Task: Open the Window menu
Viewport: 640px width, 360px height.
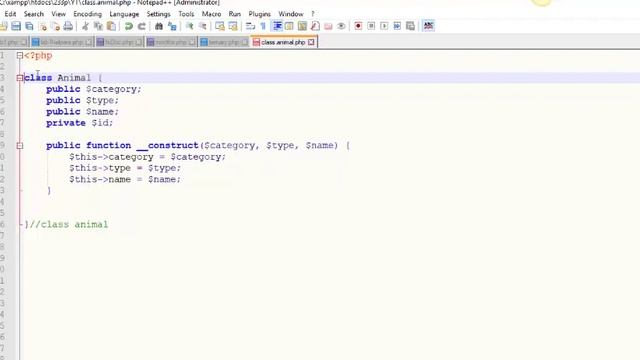Action: 291,14
